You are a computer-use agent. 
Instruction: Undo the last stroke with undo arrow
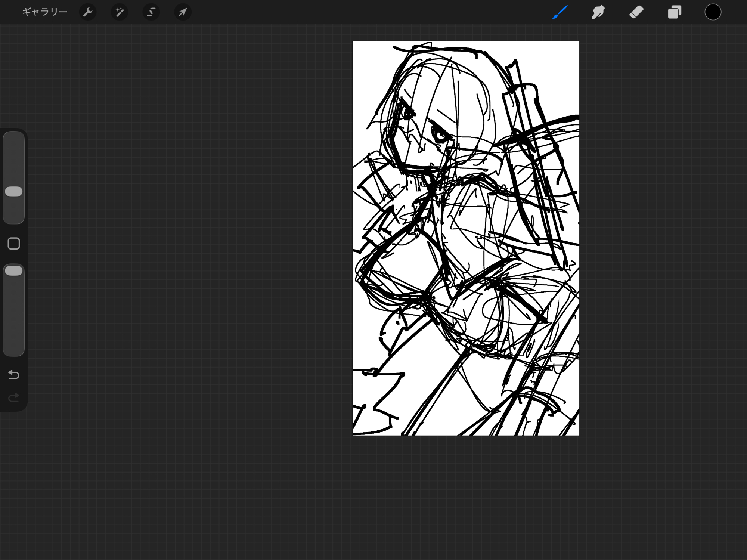coord(14,374)
